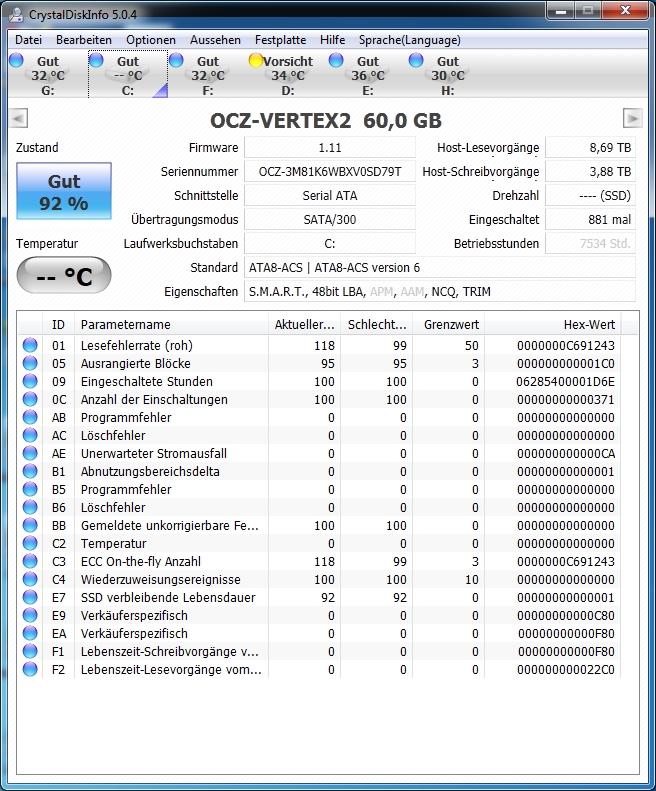This screenshot has width=656, height=791.
Task: Open the Hilfe menu
Action: point(332,40)
